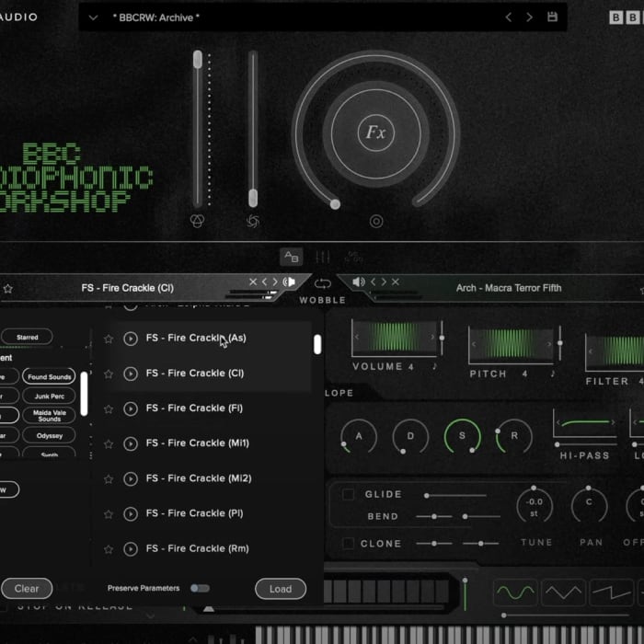Switch to the dimmed third view tab
This screenshot has width=644, height=644.
point(353,257)
